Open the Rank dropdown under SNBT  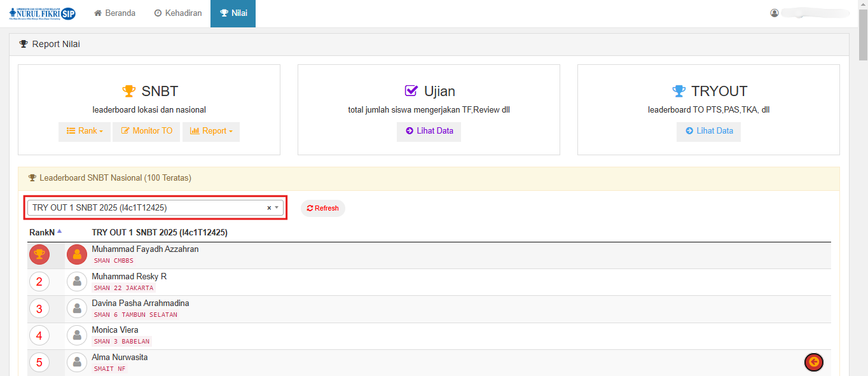tap(85, 131)
